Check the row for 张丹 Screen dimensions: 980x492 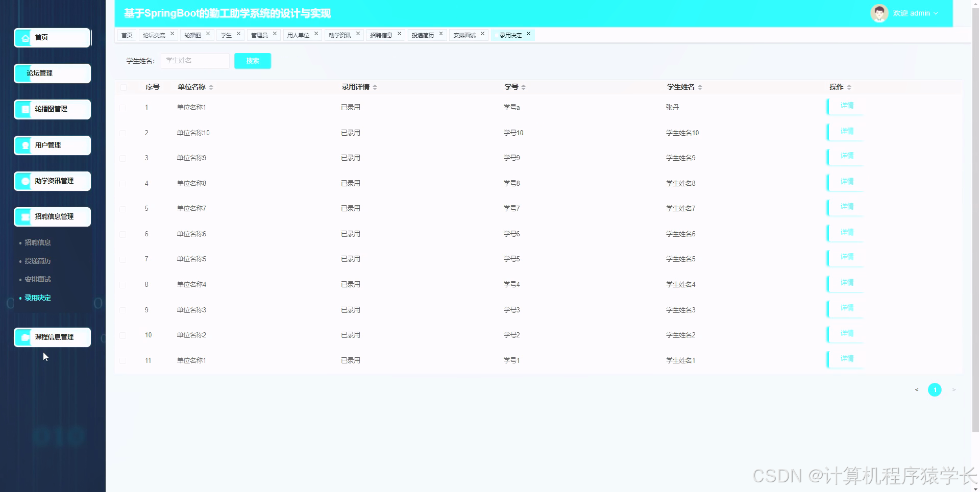(x=123, y=108)
